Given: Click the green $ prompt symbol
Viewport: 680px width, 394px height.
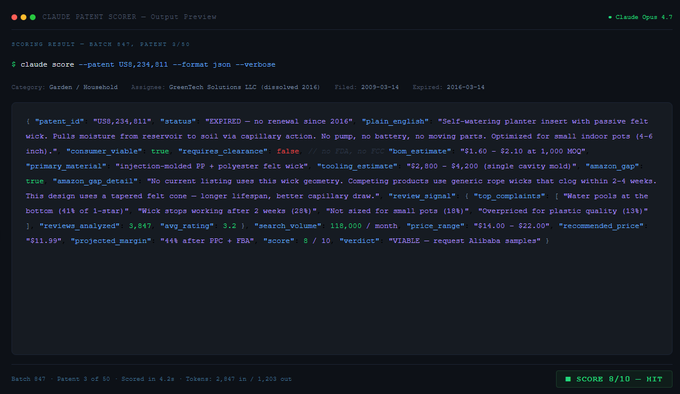Looking at the screenshot, I should 14,65.
